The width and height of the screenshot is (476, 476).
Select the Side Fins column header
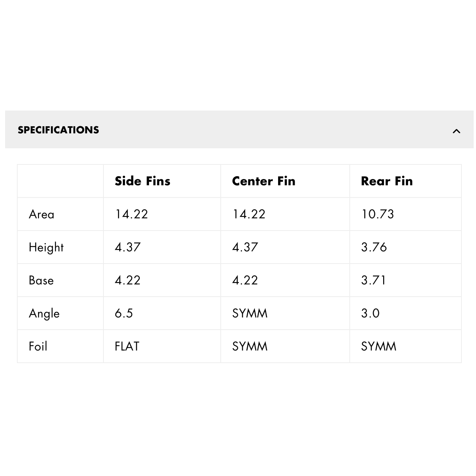pyautogui.click(x=142, y=181)
